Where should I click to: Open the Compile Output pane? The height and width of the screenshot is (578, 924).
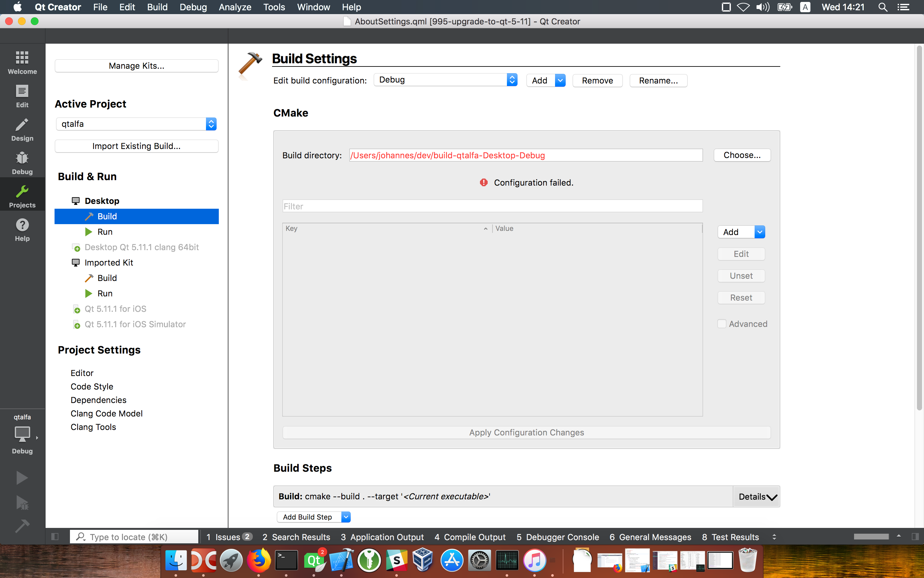coord(470,537)
